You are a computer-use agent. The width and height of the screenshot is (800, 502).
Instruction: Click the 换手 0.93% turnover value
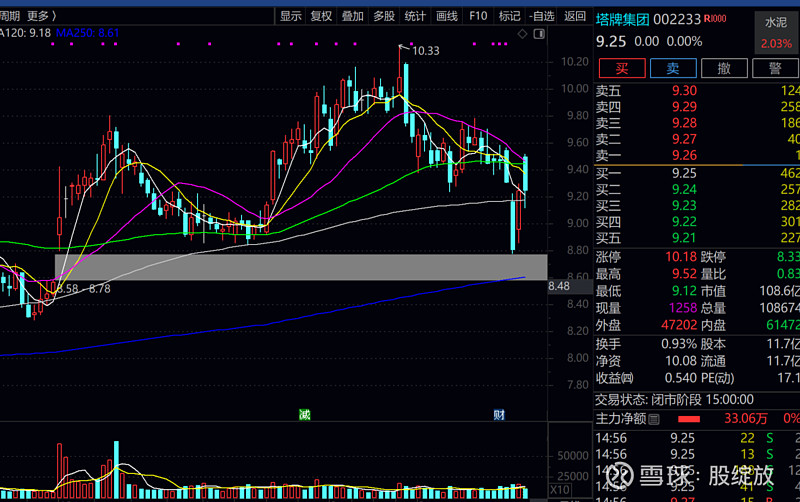(679, 344)
